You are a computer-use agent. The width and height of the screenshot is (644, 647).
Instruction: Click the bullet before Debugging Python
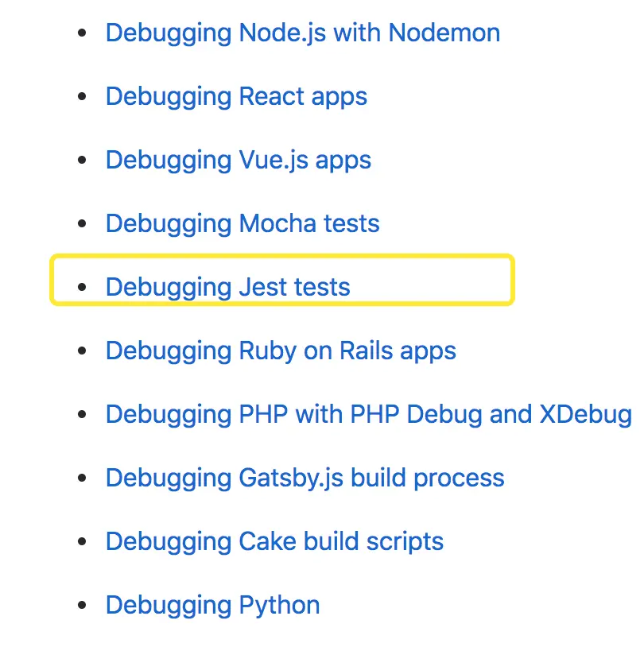coord(82,605)
